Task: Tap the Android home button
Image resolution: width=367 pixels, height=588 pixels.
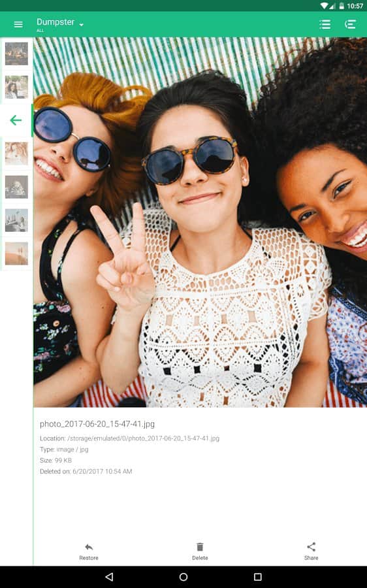Action: [x=183, y=577]
